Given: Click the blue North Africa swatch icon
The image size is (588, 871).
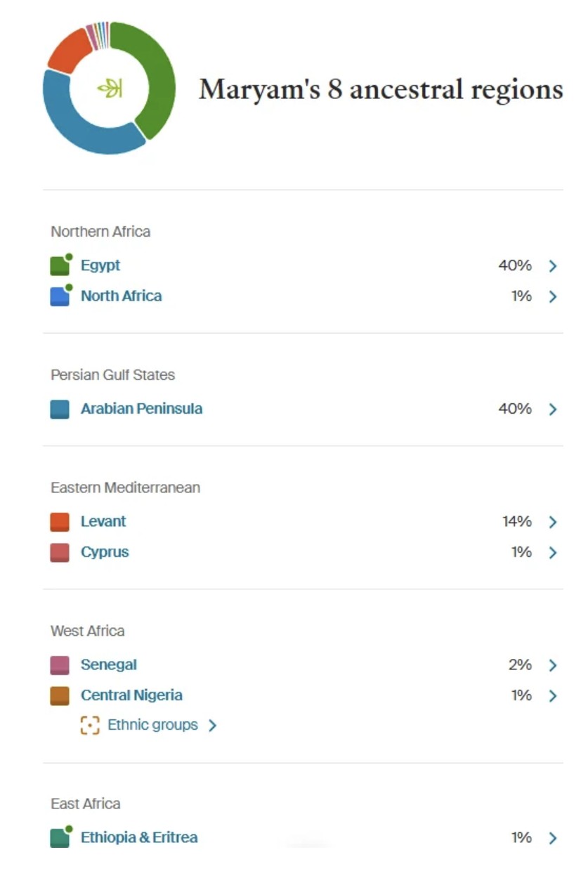Looking at the screenshot, I should pos(60,296).
